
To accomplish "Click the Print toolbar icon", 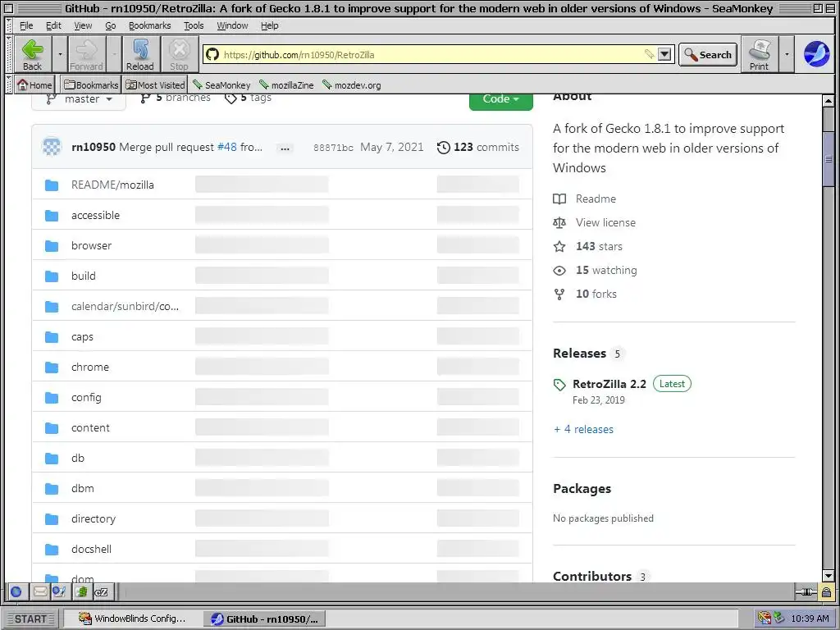I will pyautogui.click(x=759, y=54).
